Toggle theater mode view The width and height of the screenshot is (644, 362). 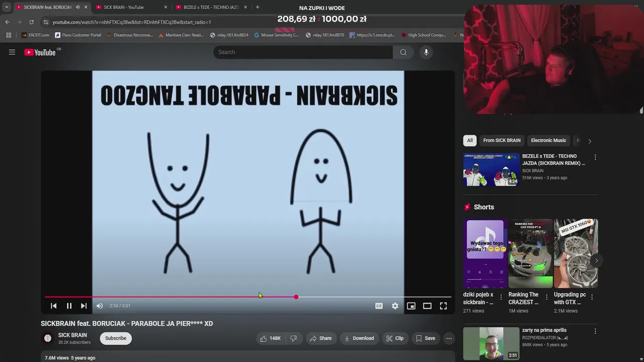pyautogui.click(x=427, y=306)
